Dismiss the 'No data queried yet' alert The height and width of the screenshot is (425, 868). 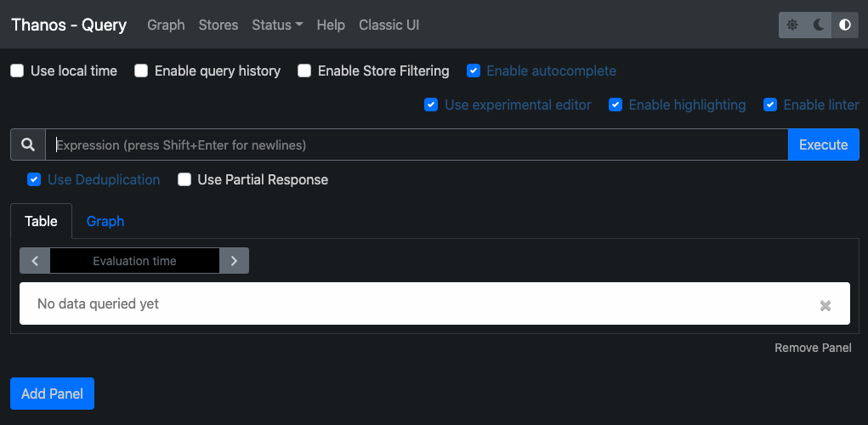tap(825, 305)
